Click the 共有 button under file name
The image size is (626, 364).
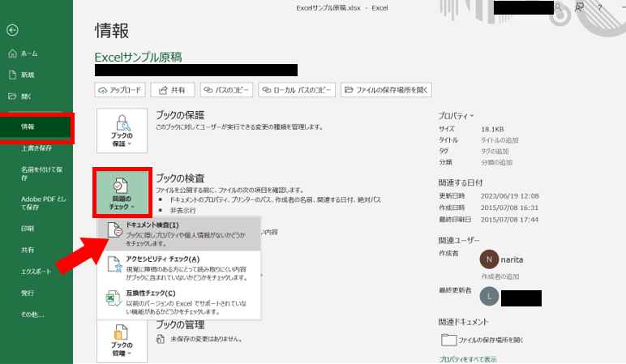(x=173, y=90)
